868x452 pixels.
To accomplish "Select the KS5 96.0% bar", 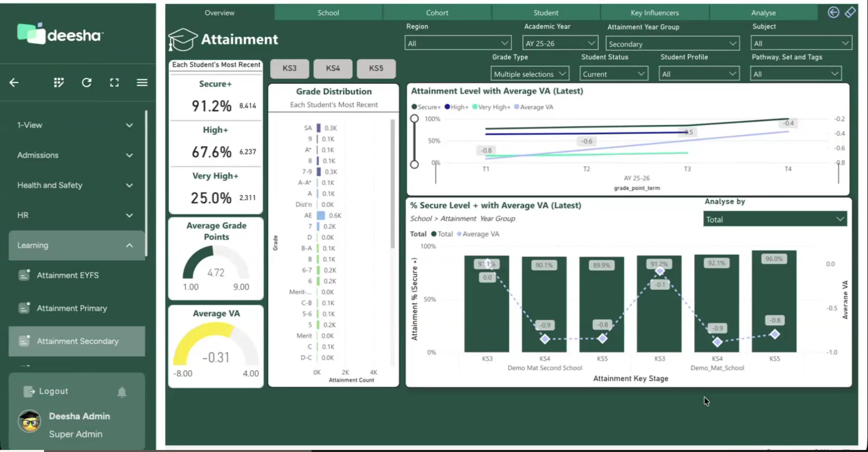I will (x=774, y=302).
